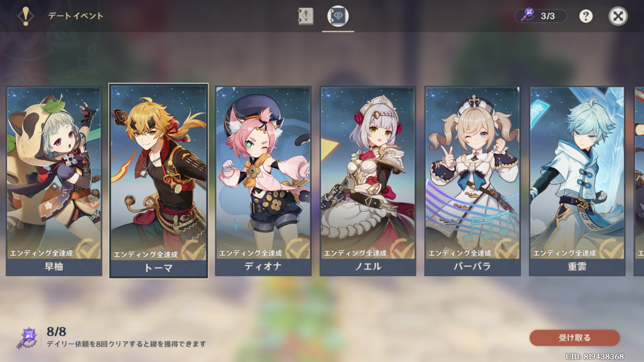This screenshot has width=644, height=362.
Task: Open the partially visible card at right edge
Action: [639, 181]
